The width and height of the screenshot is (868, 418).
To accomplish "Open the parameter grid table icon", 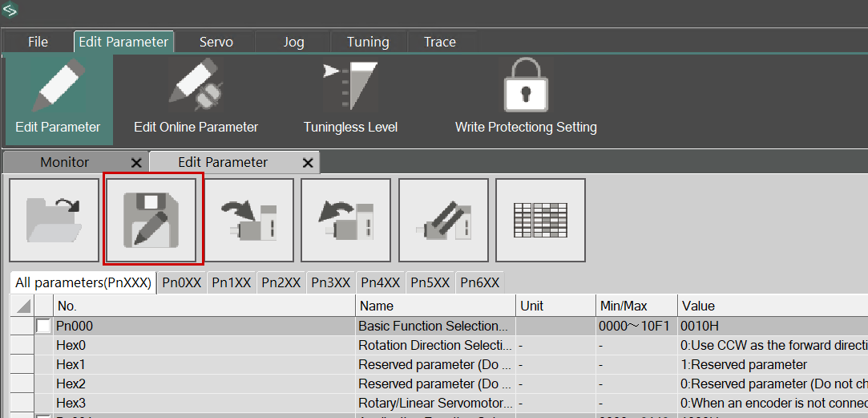I will pos(540,220).
